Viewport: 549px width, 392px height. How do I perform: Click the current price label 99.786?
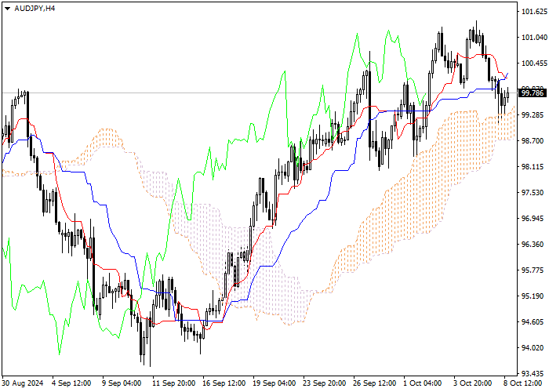(x=533, y=93)
